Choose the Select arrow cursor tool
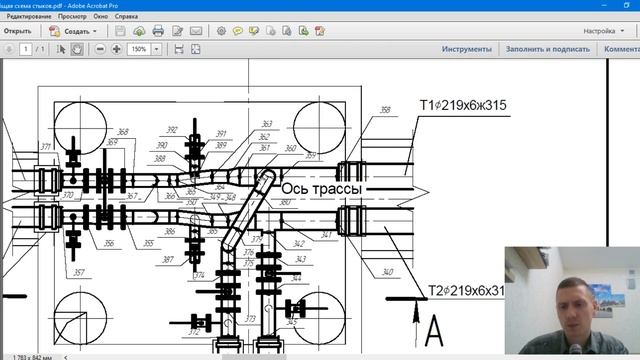The width and height of the screenshot is (640, 360). click(x=61, y=49)
